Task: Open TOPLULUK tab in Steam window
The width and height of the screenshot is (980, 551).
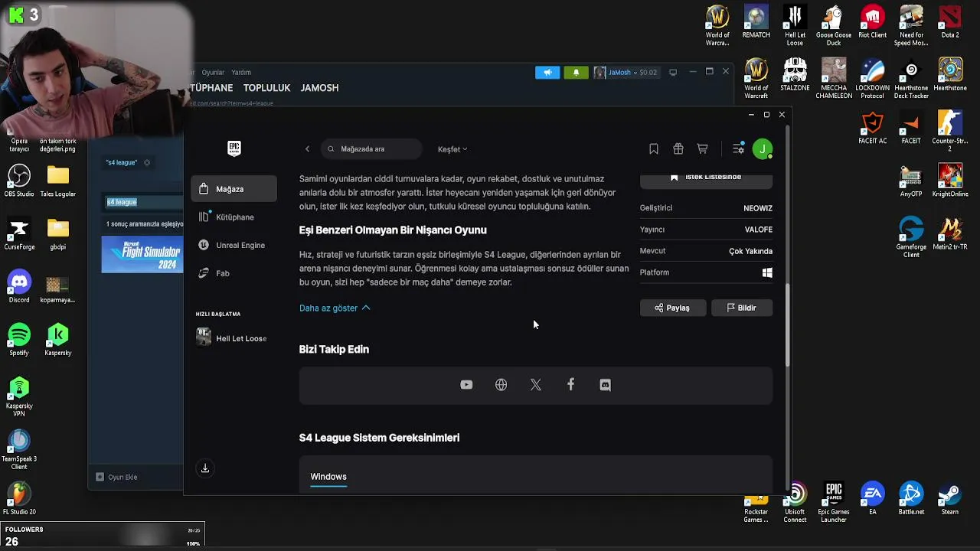Action: tap(266, 88)
